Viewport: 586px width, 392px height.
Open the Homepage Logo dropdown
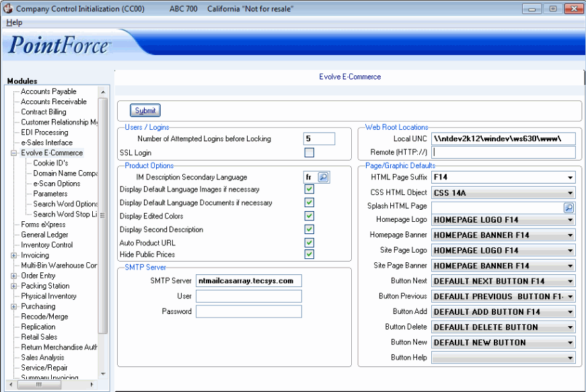click(x=570, y=220)
